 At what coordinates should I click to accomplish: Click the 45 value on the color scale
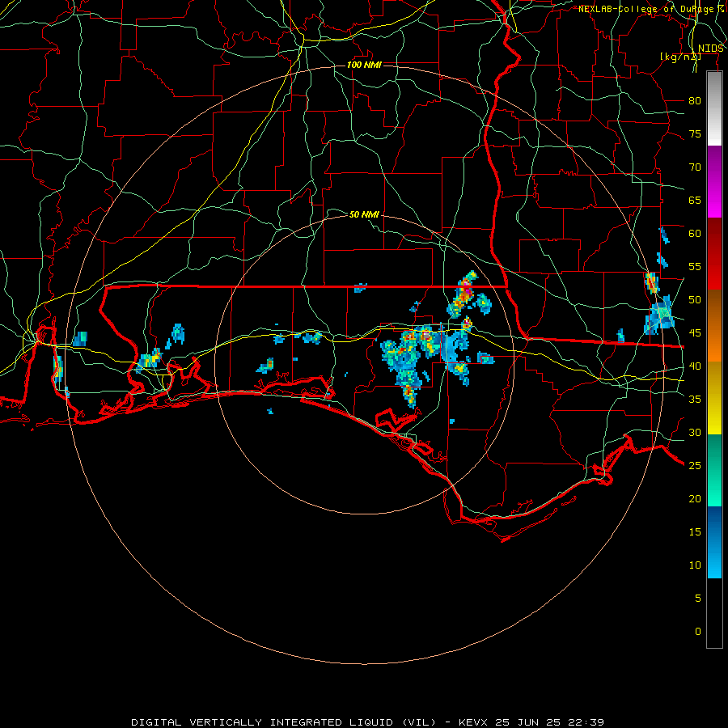[x=695, y=333]
